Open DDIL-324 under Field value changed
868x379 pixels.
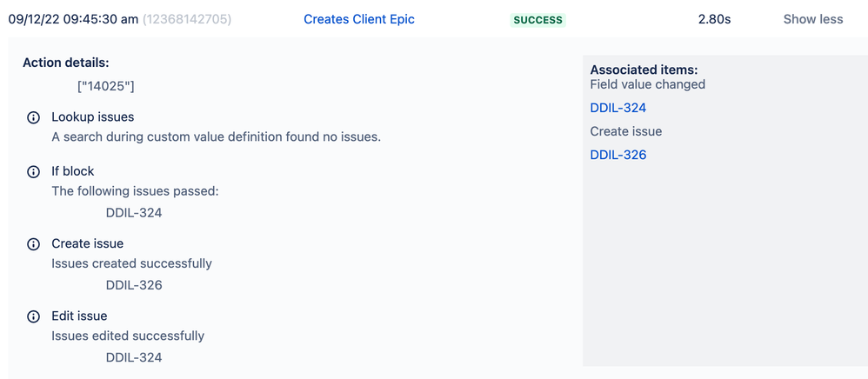point(618,108)
